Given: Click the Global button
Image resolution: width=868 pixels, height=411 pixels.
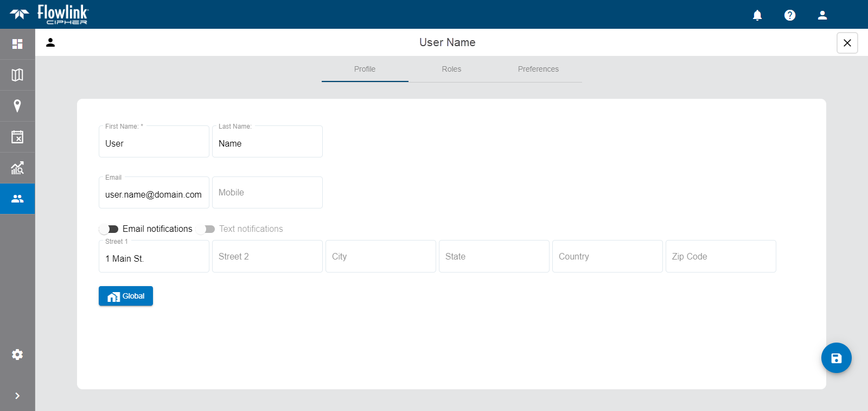Looking at the screenshot, I should click(x=126, y=296).
